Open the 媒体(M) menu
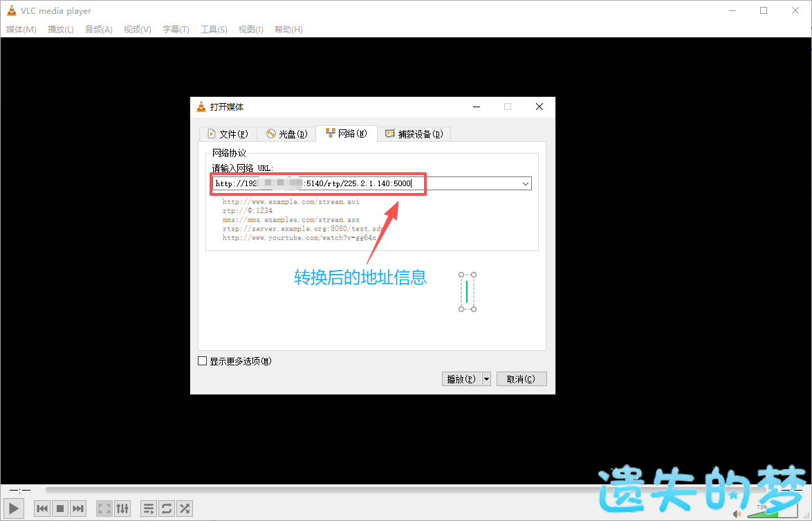This screenshot has height=521, width=812. click(x=21, y=30)
